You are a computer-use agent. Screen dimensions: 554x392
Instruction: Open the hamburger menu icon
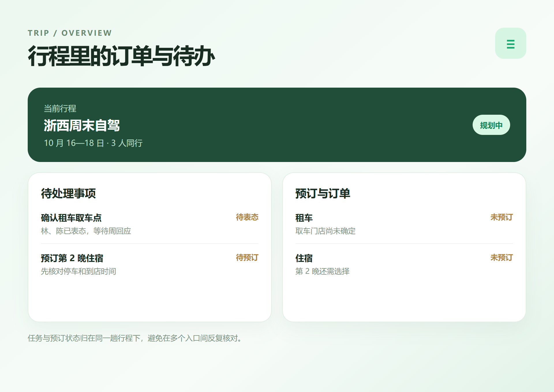click(510, 43)
